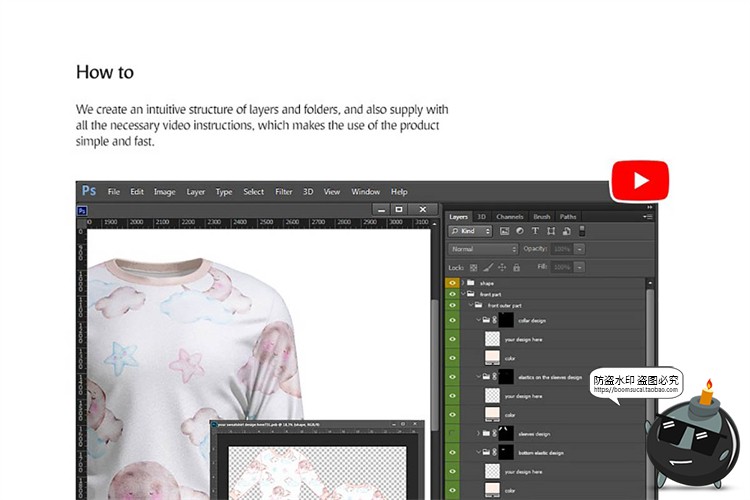
Task: Click the type layer filter icon
Action: pos(535,231)
